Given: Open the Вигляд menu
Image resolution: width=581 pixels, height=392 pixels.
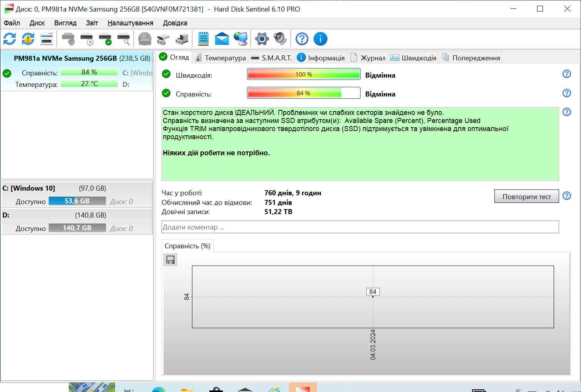Looking at the screenshot, I should [x=65, y=23].
